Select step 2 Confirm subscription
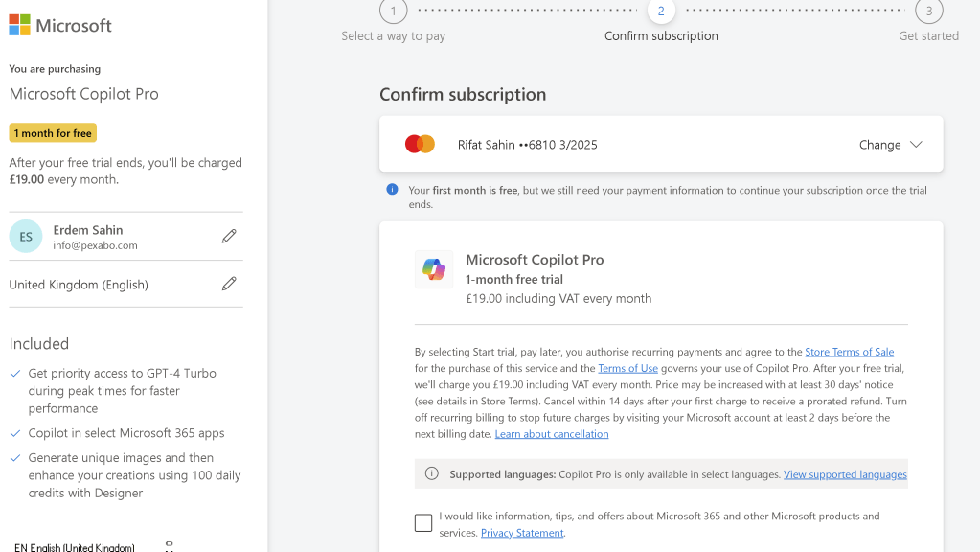The image size is (980, 552). pos(661,21)
